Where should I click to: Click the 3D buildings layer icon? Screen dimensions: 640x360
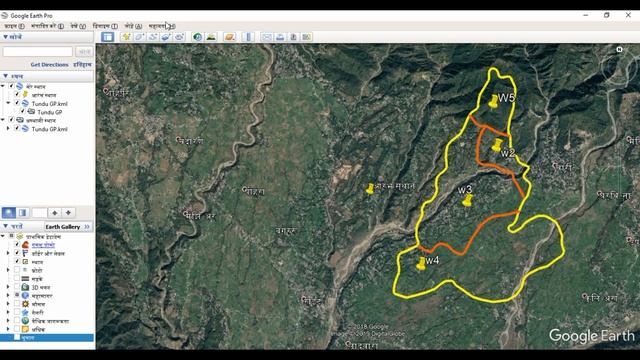coord(25,287)
